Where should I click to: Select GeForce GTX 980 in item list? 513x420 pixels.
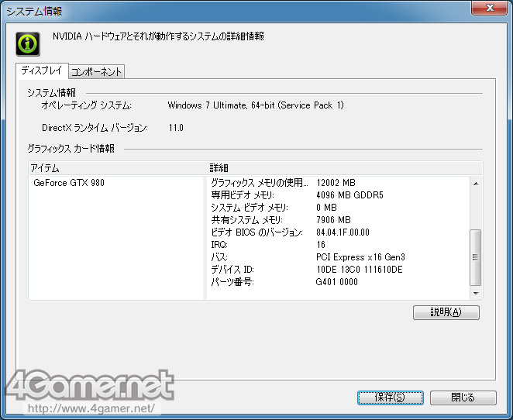tap(69, 183)
